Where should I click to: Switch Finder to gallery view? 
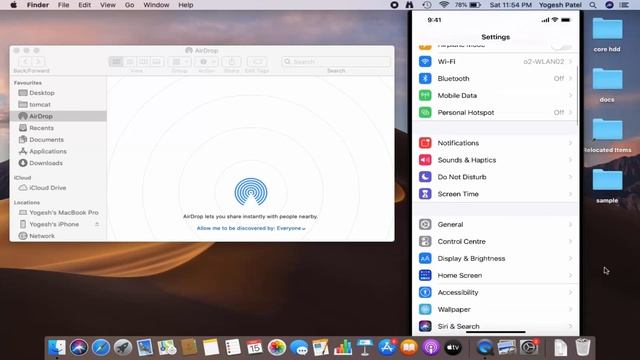click(x=157, y=62)
